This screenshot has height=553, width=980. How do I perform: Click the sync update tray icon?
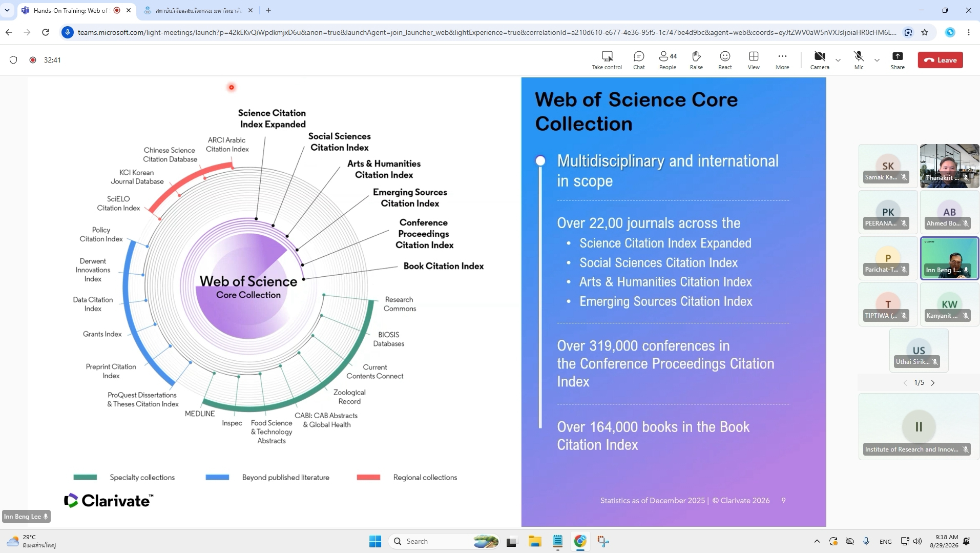[833, 541]
